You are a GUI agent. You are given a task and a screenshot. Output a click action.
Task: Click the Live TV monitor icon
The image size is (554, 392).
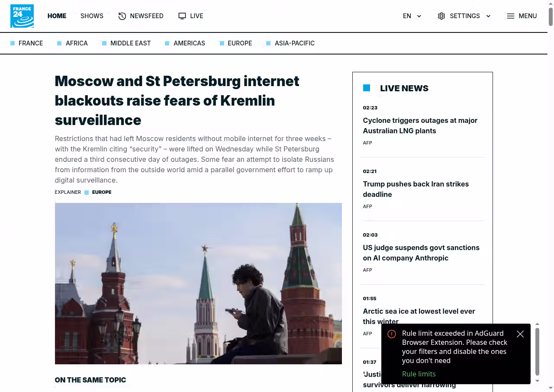[182, 16]
